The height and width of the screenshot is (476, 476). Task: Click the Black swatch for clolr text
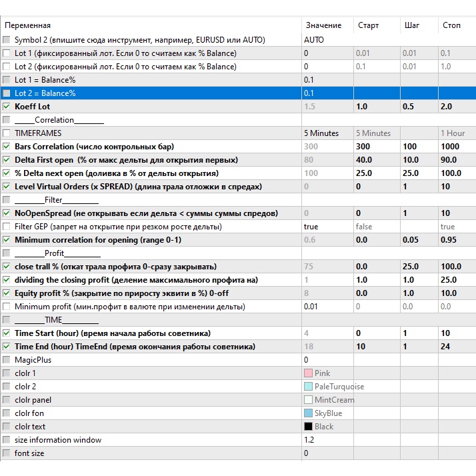click(x=308, y=427)
